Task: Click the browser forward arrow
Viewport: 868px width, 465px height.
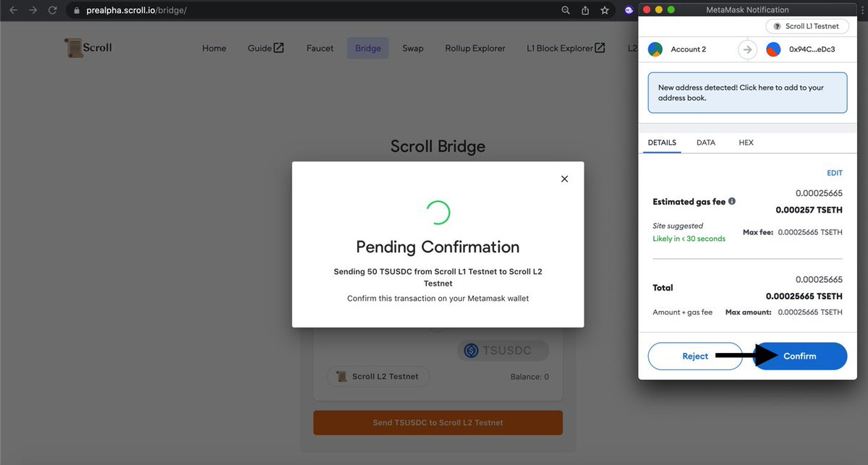Action: pyautogui.click(x=33, y=11)
